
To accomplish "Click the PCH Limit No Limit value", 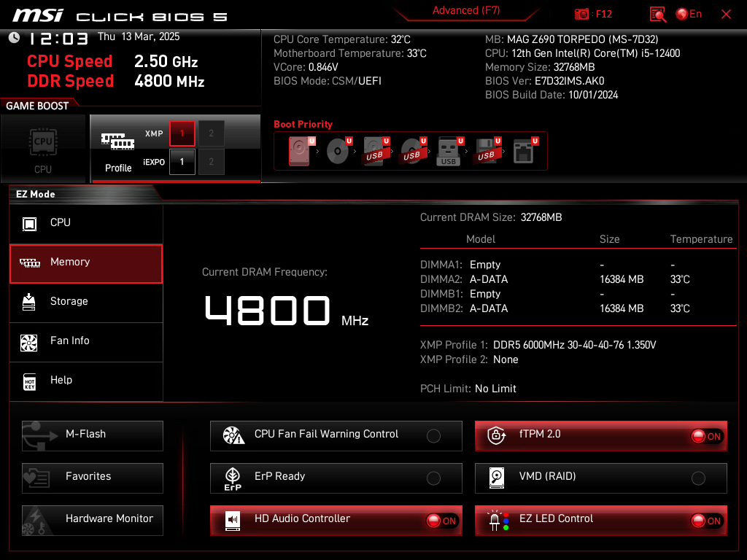I will [495, 389].
